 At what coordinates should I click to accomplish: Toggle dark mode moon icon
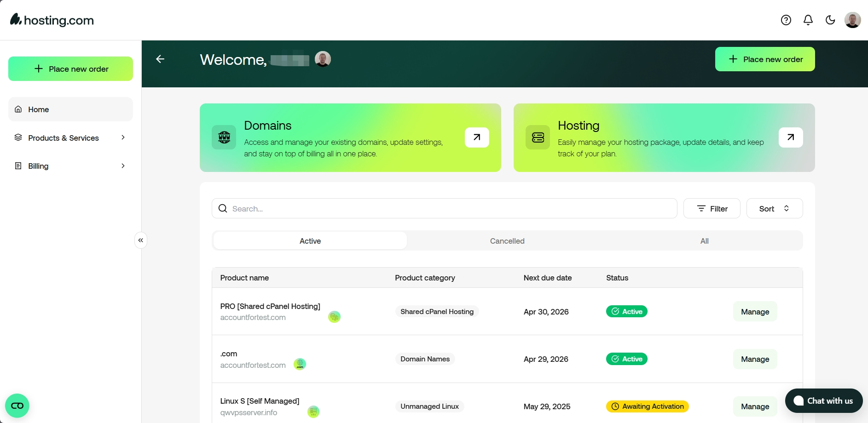tap(830, 20)
